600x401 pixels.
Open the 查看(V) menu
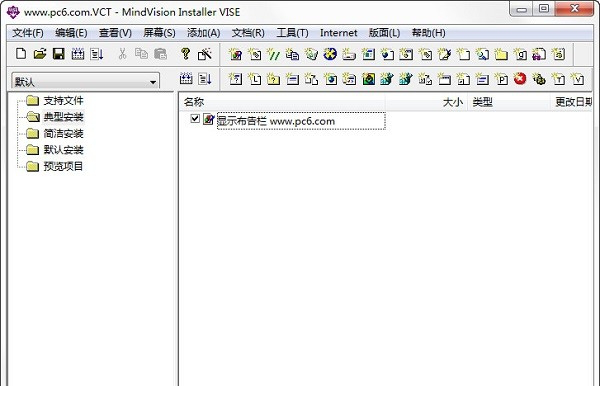tap(115, 33)
